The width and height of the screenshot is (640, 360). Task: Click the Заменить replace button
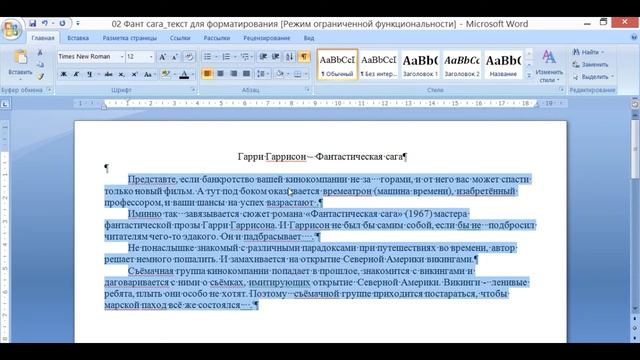(590, 64)
